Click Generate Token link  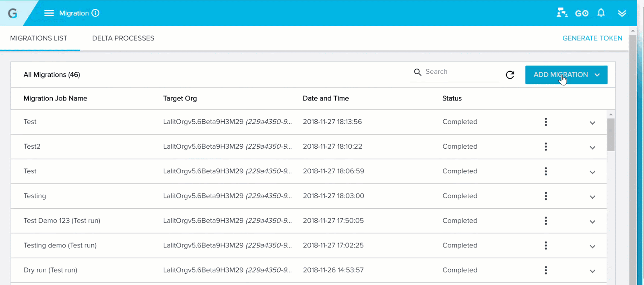click(x=592, y=38)
